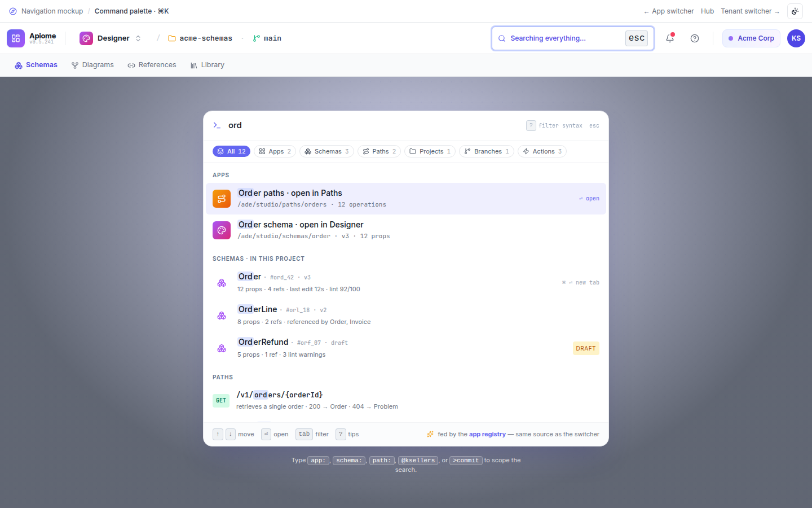This screenshot has width=812, height=508.
Task: Click the OrderLine schema row icon
Action: click(x=222, y=316)
